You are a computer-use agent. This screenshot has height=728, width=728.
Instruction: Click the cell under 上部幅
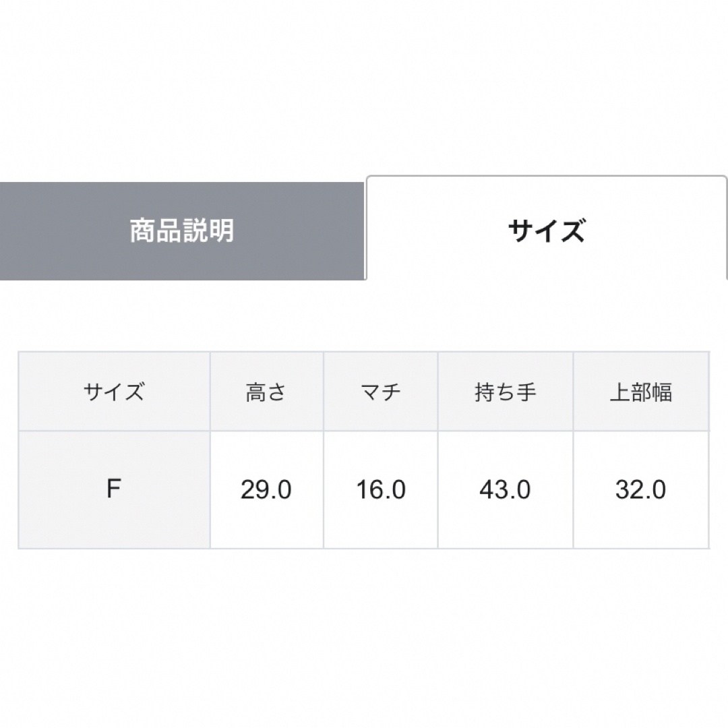click(641, 490)
